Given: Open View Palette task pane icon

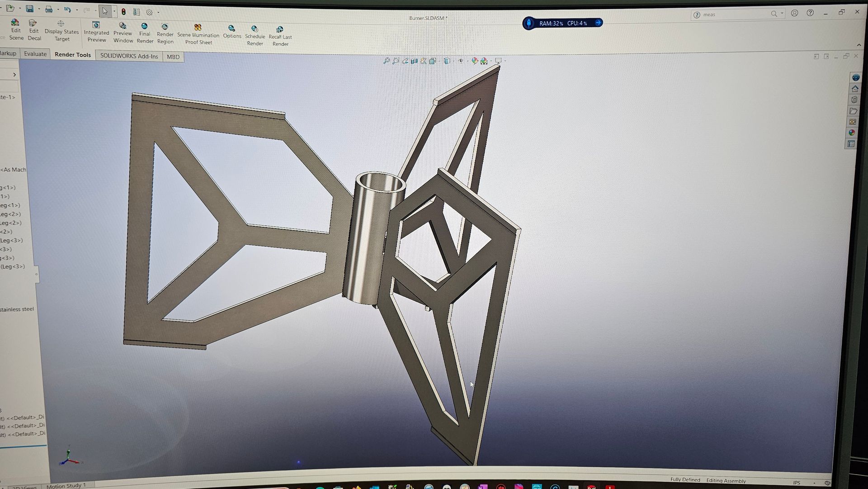Looking at the screenshot, I should point(853,122).
